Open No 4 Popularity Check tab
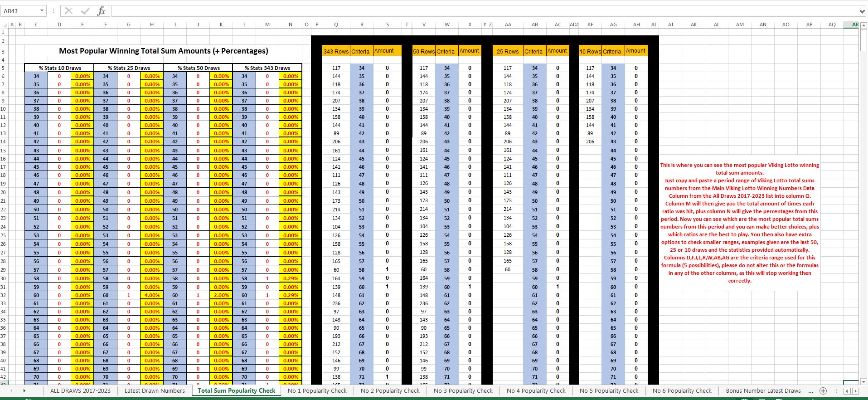The width and height of the screenshot is (868, 400). coord(536,390)
